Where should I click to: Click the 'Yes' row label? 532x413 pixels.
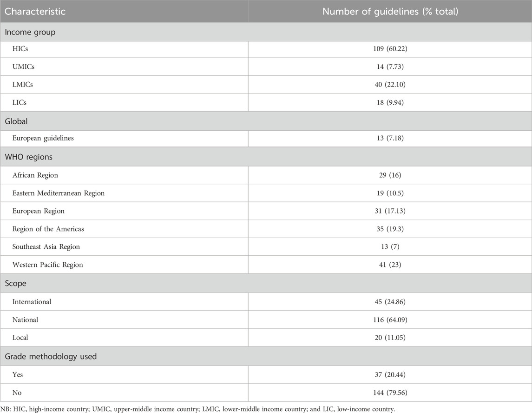(18, 374)
